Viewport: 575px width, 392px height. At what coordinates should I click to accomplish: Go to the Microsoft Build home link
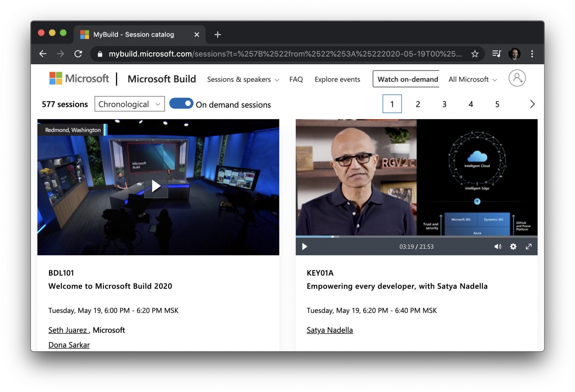pyautogui.click(x=162, y=79)
